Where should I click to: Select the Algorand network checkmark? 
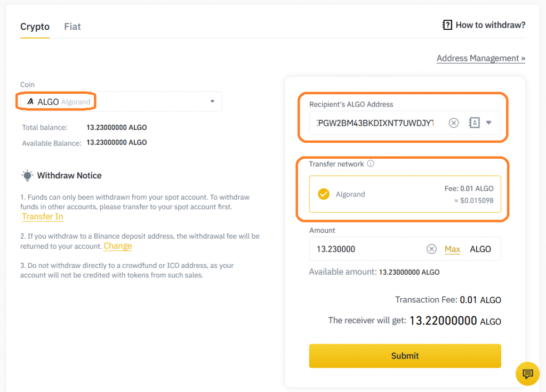[324, 194]
